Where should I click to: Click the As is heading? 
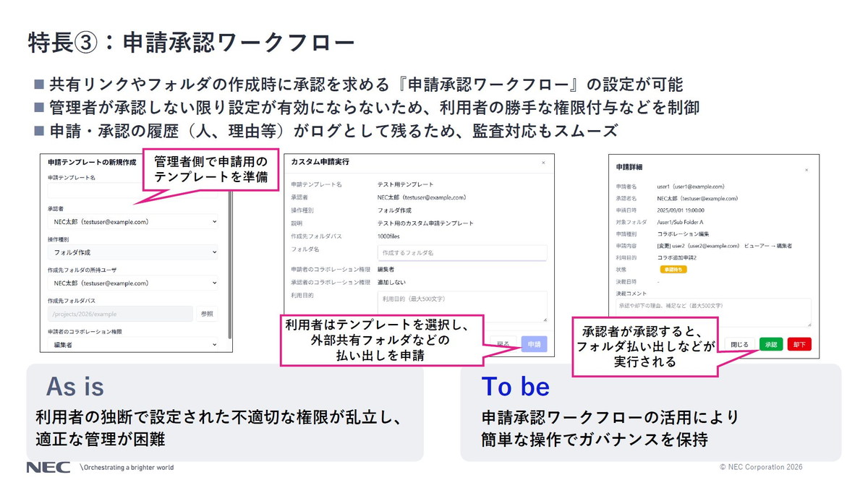75,387
